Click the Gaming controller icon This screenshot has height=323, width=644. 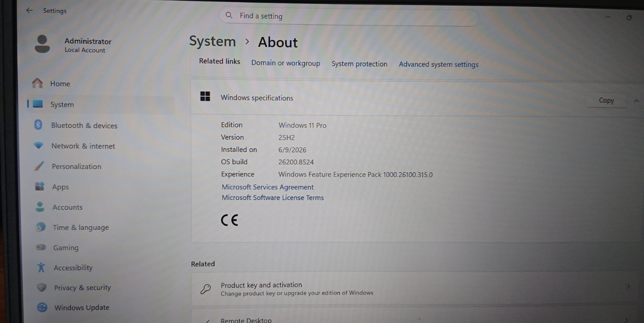pyautogui.click(x=41, y=247)
